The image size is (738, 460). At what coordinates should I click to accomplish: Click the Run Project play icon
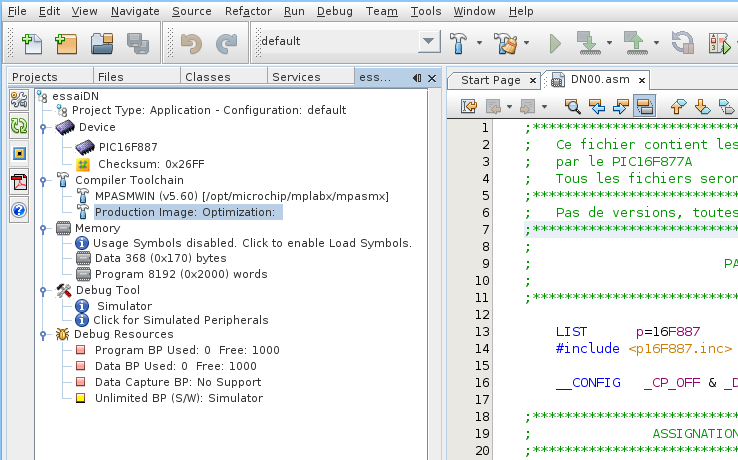coord(555,43)
